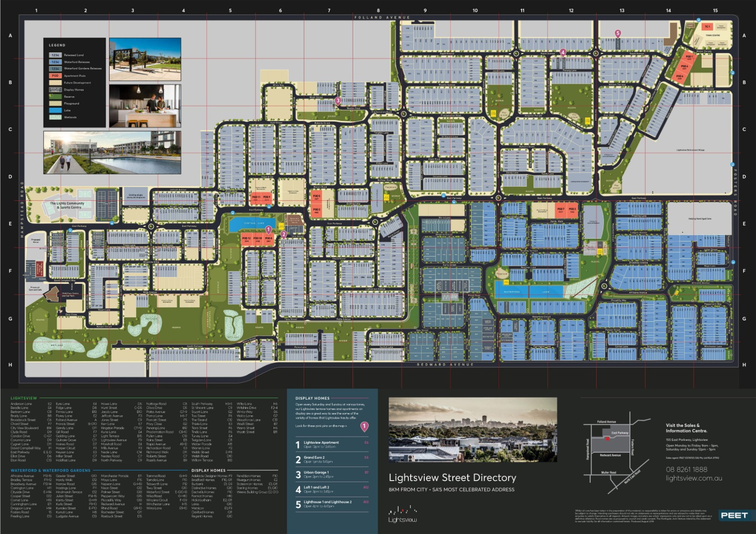Image resolution: width=756 pixels, height=534 pixels.
Task: Select pink pin 3 near Wyatt Street
Action: [338, 100]
